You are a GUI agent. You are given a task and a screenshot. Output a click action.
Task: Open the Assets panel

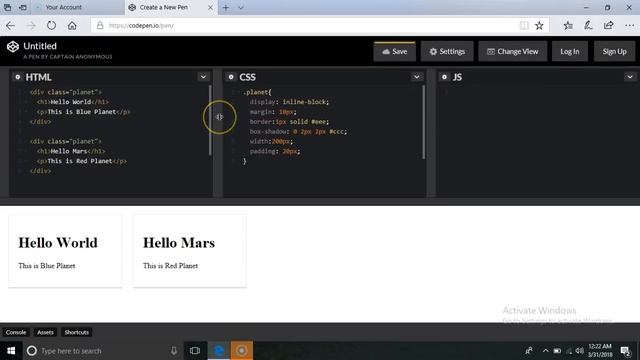pyautogui.click(x=45, y=332)
